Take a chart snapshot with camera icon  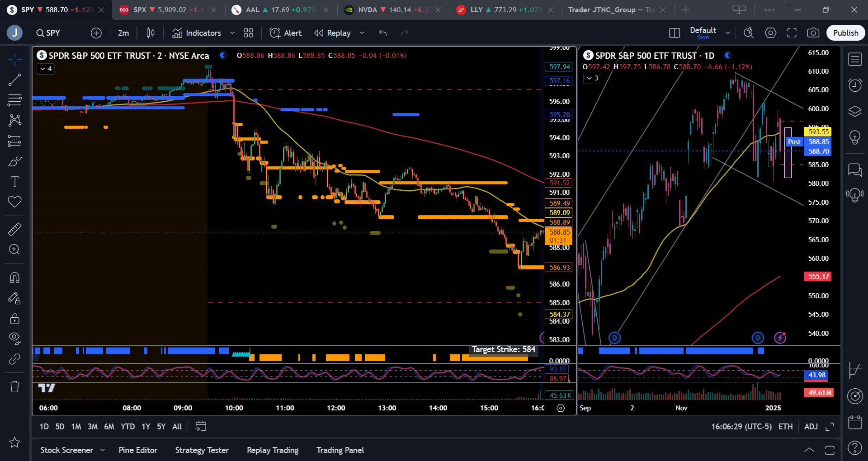[813, 33]
